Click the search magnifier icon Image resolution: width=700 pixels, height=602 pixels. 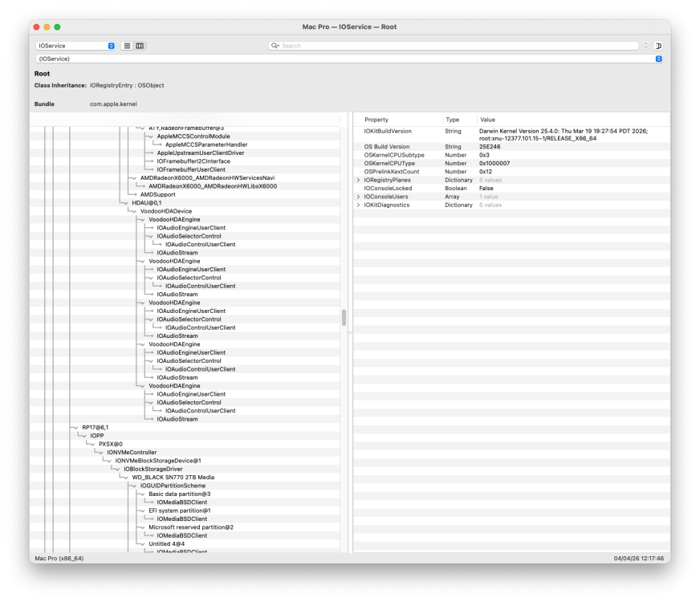point(275,46)
